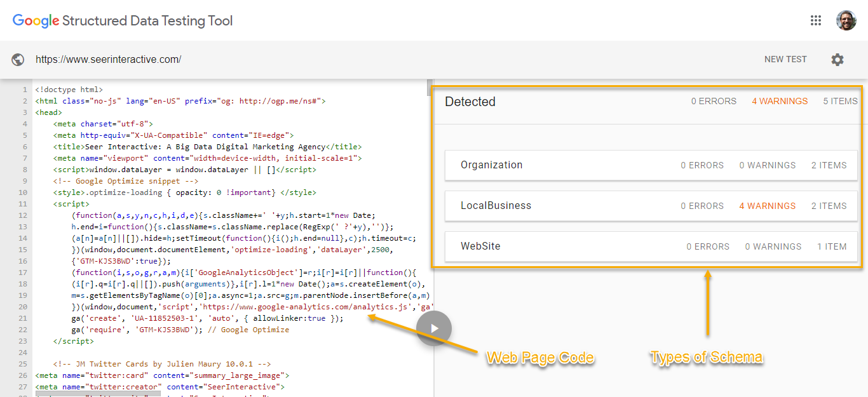Click the 4 WARNINGS summary in Detected header
The image size is (868, 397).
click(780, 101)
